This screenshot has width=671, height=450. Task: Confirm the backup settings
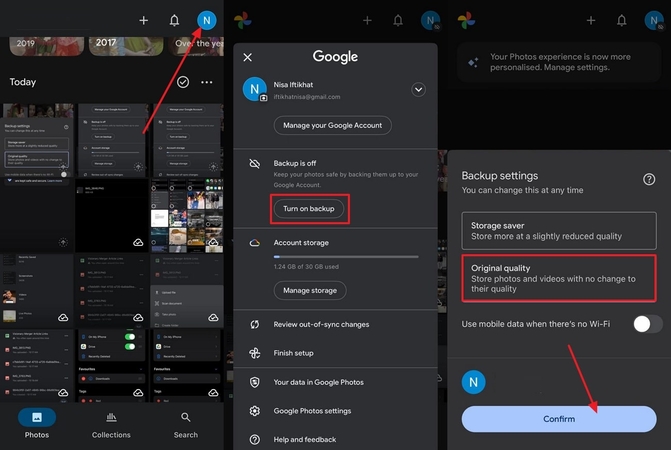(x=560, y=419)
